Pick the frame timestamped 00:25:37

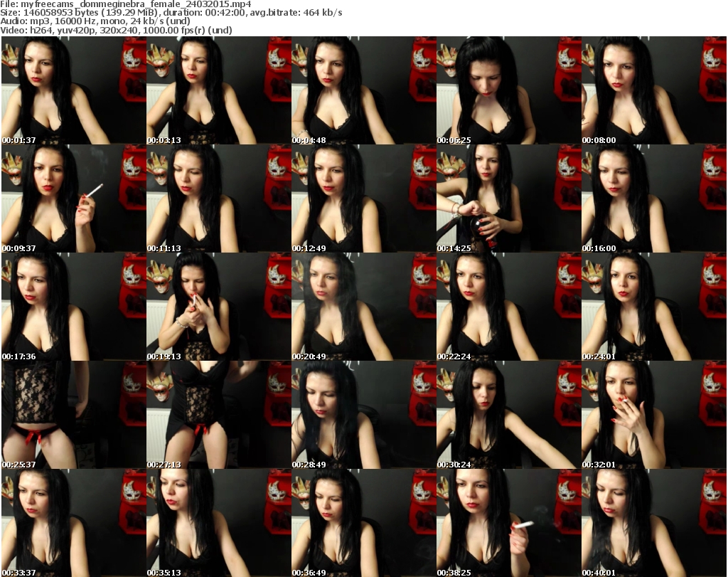click(x=74, y=415)
